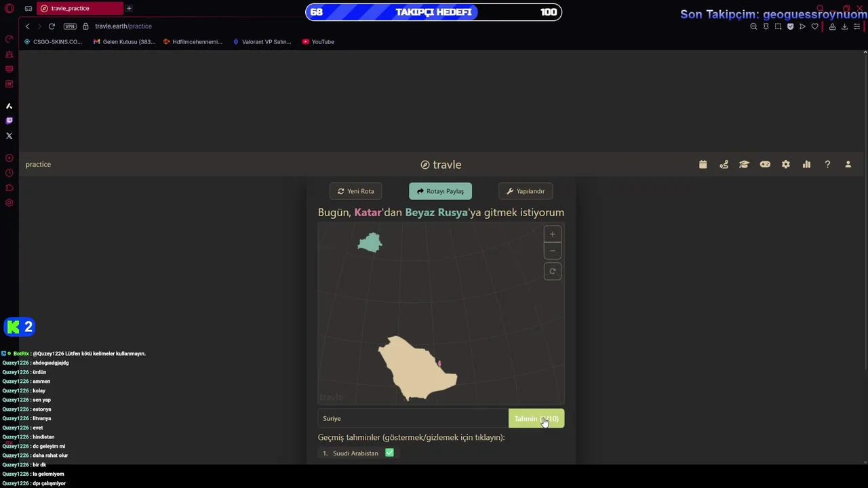Open a new browser tab
The width and height of the screenshot is (868, 488).
click(x=129, y=8)
